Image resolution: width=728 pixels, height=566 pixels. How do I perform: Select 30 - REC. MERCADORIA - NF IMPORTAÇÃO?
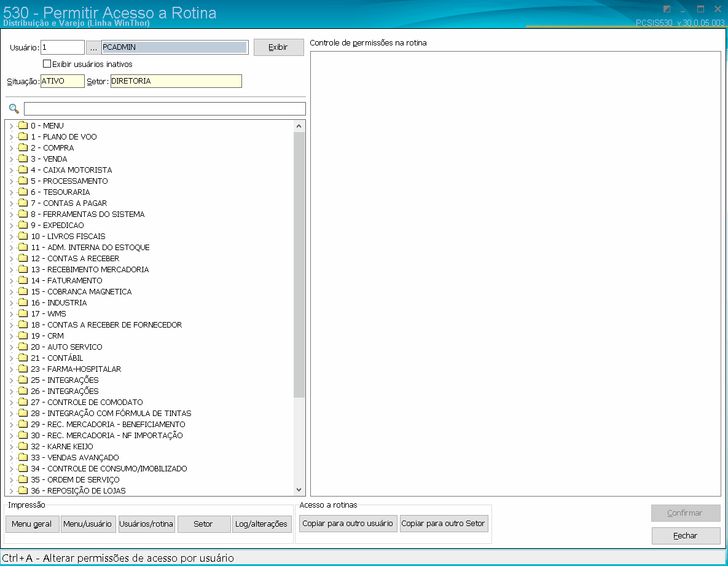107,436
